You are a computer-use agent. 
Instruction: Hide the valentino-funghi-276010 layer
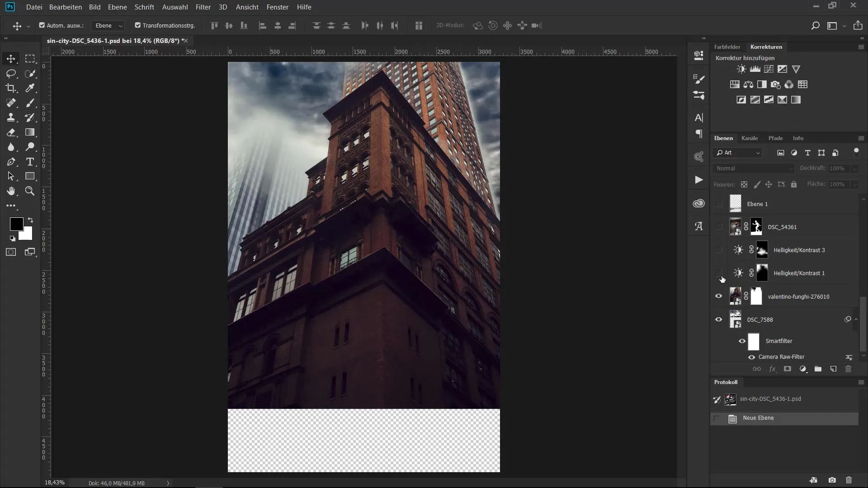click(718, 296)
